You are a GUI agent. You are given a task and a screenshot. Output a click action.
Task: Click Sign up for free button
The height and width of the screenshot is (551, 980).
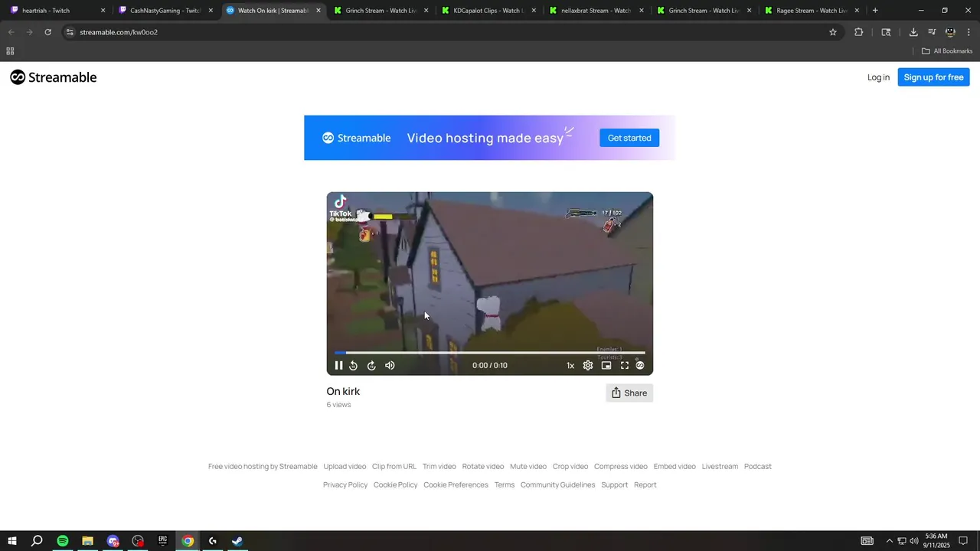click(x=933, y=77)
